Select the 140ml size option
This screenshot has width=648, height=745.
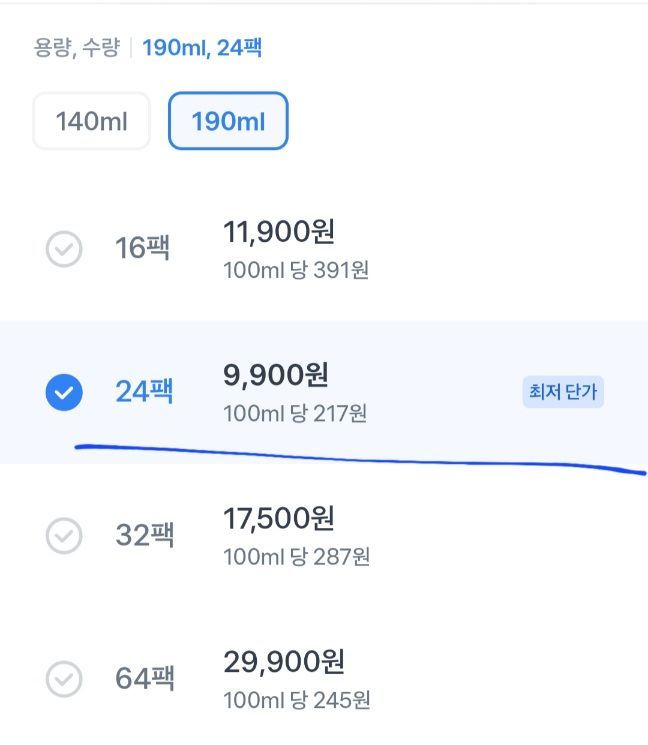click(x=91, y=121)
